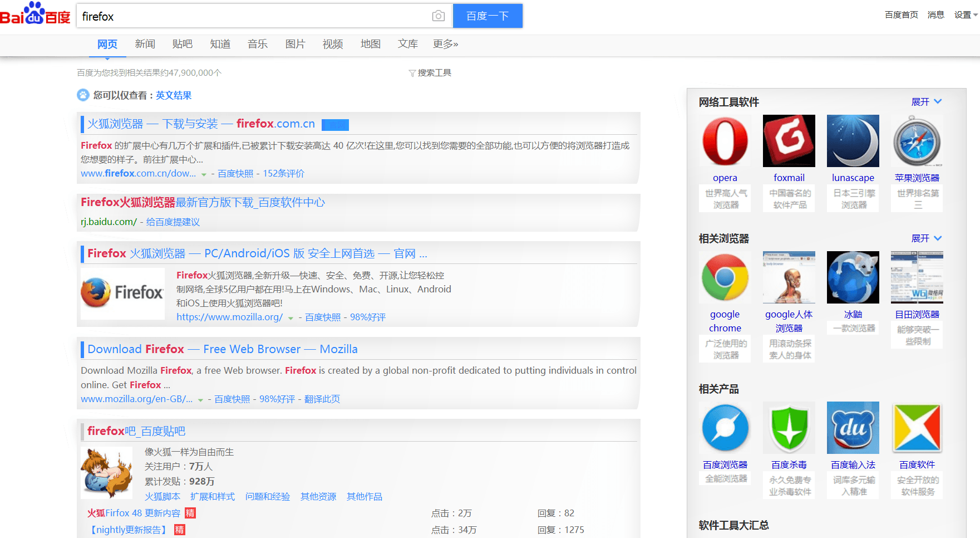
Task: Open the 百度首页 link
Action: 902,15
